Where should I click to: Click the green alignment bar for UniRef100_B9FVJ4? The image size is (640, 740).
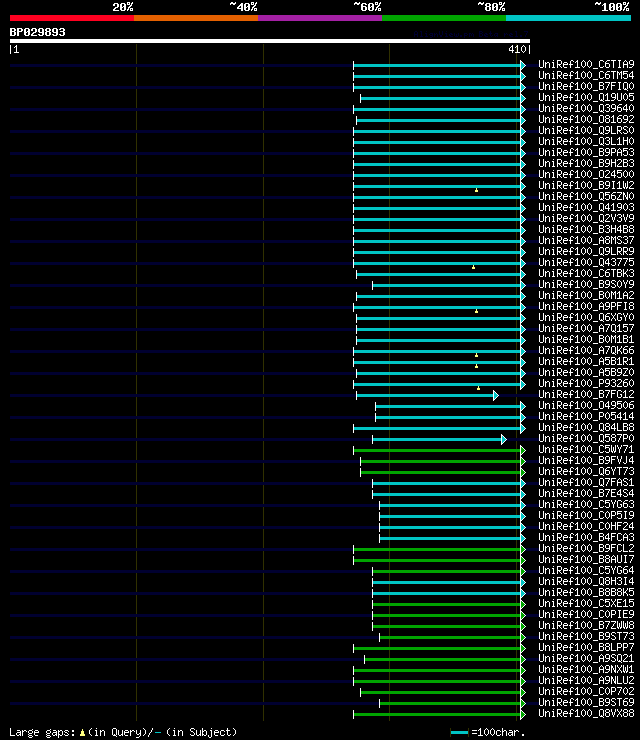pos(443,462)
